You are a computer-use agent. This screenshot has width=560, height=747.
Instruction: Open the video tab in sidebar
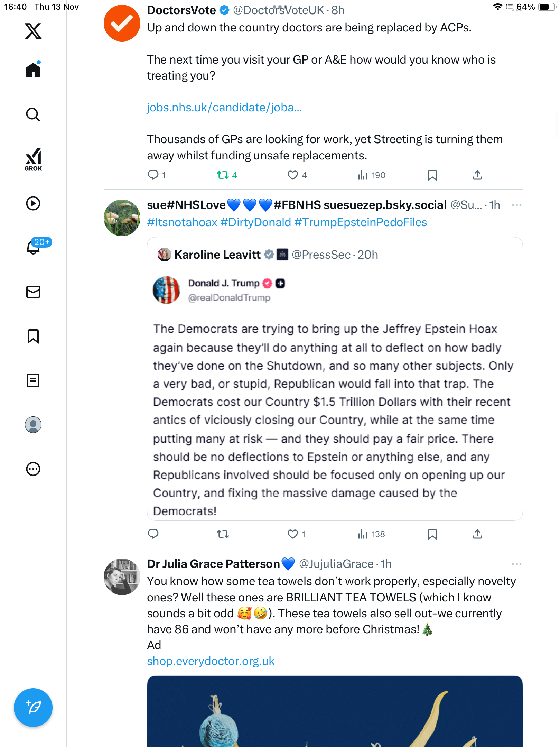33,203
